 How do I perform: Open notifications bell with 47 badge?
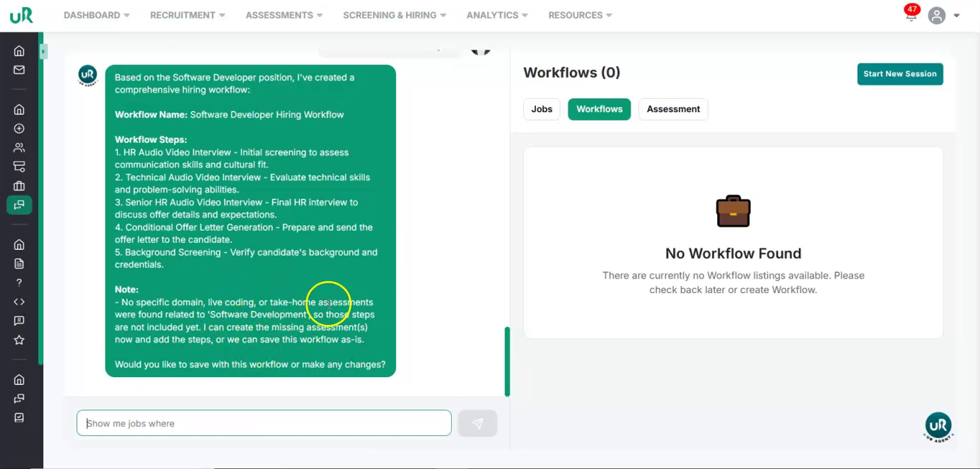tap(911, 15)
